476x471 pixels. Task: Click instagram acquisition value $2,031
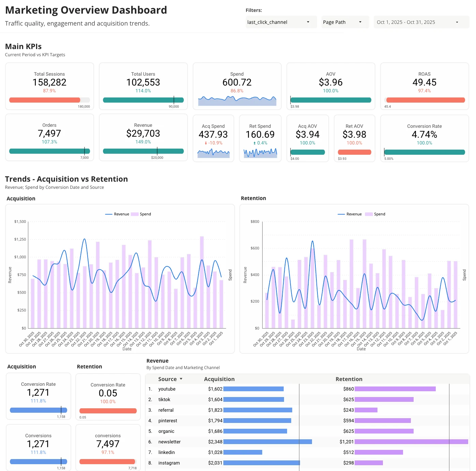click(215, 463)
